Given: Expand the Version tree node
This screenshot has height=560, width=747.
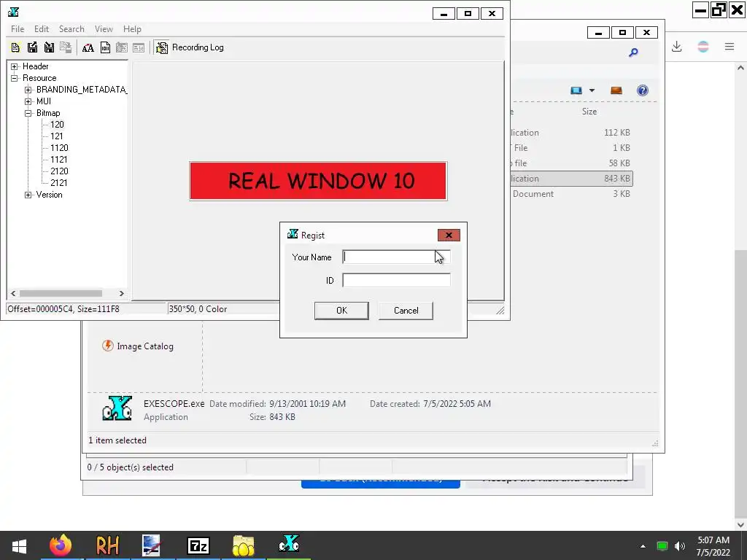Looking at the screenshot, I should coord(28,195).
